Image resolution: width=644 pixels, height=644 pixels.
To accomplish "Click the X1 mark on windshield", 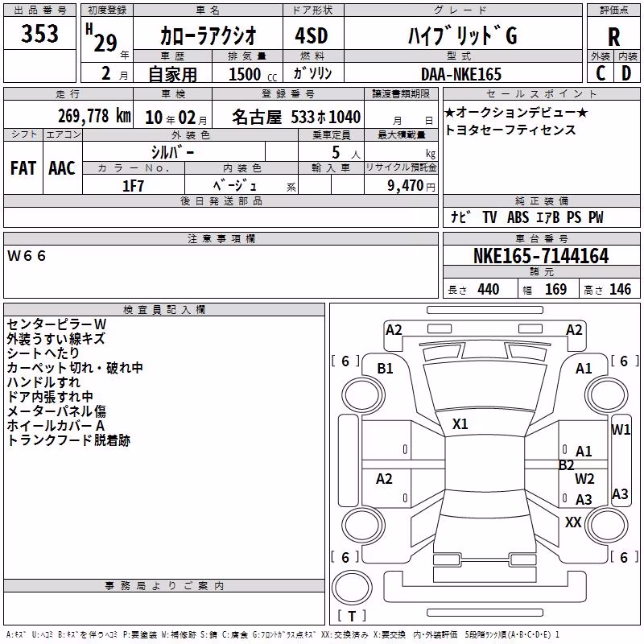I will (x=460, y=424).
